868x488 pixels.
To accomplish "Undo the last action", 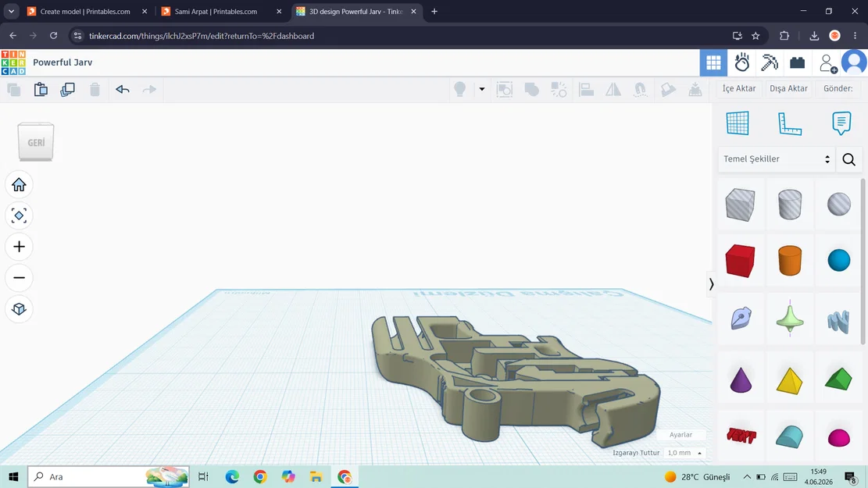I will point(123,89).
